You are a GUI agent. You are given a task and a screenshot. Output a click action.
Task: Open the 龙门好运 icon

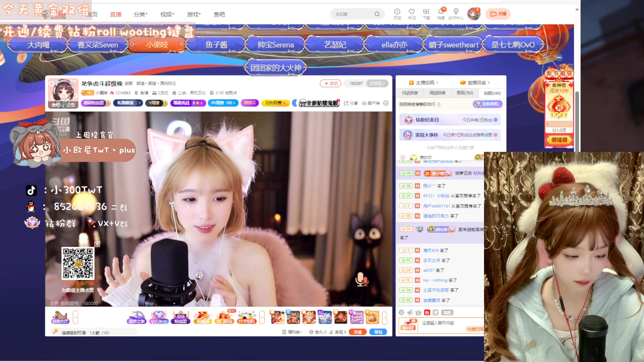click(x=224, y=317)
